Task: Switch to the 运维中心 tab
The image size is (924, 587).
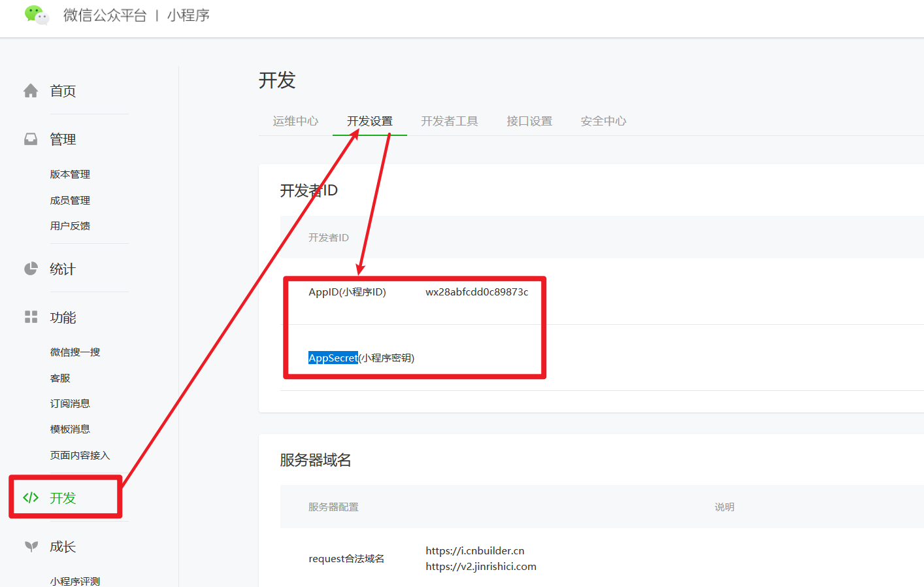Action: (295, 121)
